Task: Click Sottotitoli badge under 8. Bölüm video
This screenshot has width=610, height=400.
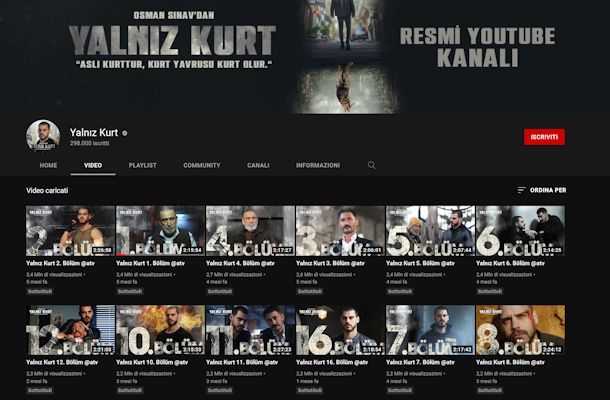Action: pos(490,390)
